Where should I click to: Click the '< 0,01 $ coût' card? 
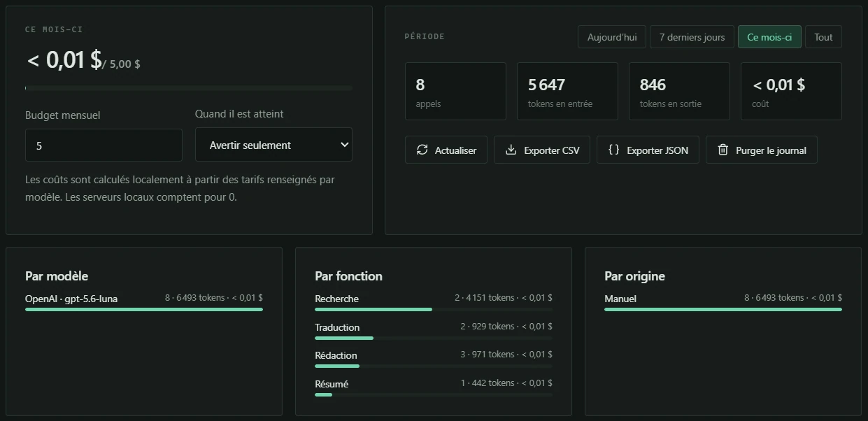click(x=791, y=91)
